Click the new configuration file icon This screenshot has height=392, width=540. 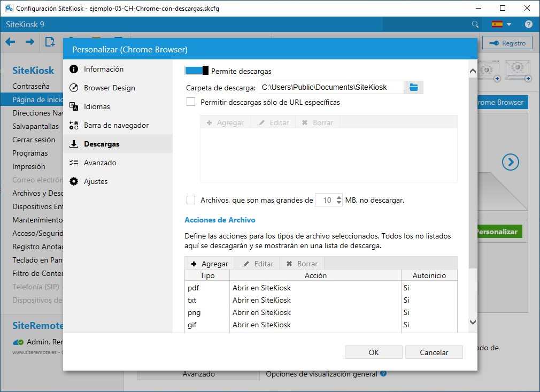click(50, 42)
